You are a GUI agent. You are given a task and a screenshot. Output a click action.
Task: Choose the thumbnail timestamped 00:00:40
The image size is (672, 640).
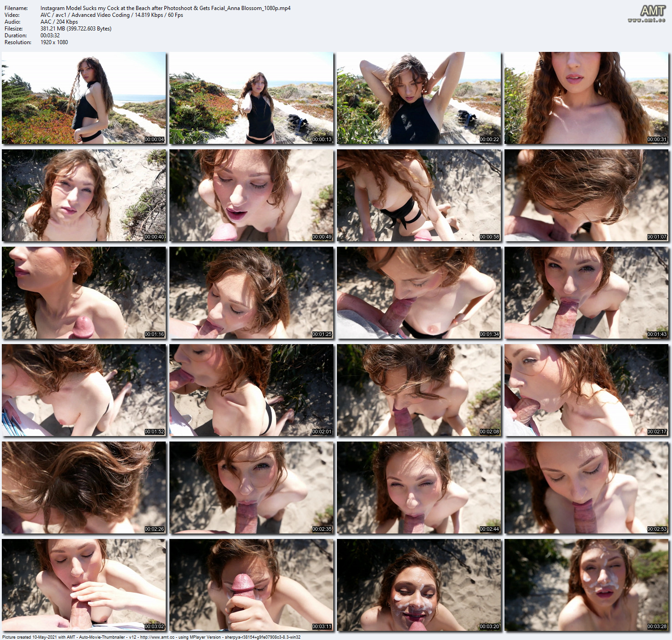84,195
